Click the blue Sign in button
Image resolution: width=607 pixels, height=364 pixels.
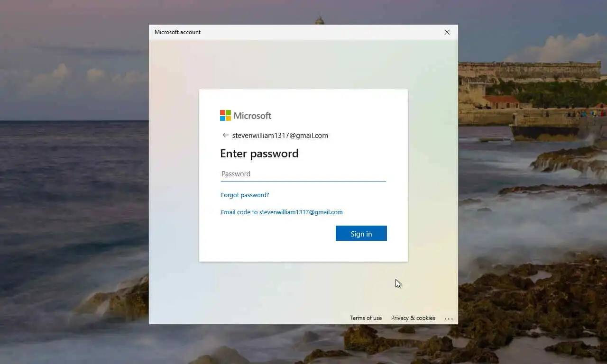pyautogui.click(x=361, y=233)
